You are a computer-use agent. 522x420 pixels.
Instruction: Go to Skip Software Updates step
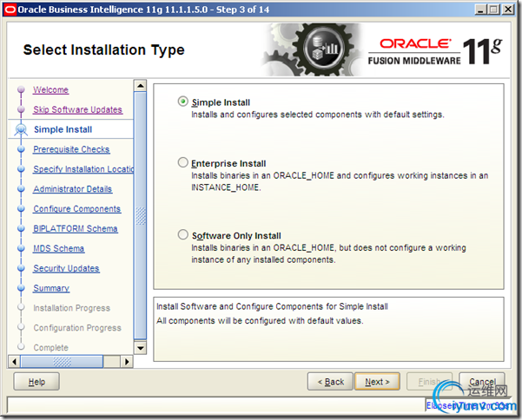(78, 109)
